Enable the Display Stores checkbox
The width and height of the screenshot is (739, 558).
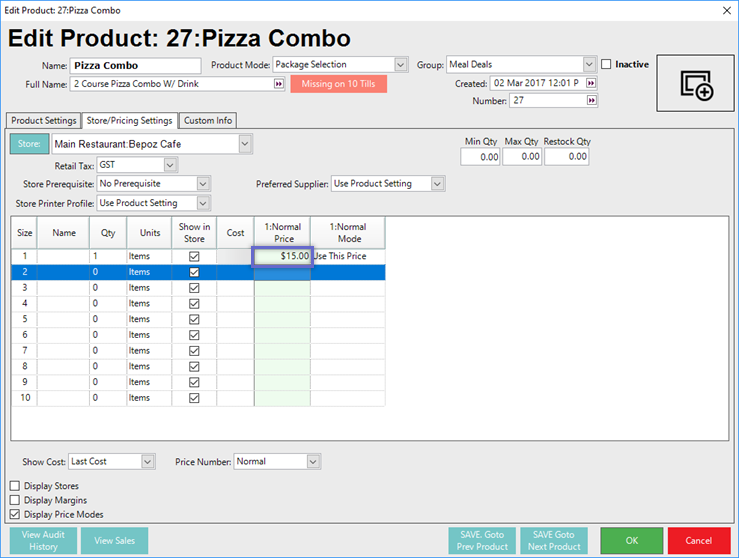click(x=15, y=486)
